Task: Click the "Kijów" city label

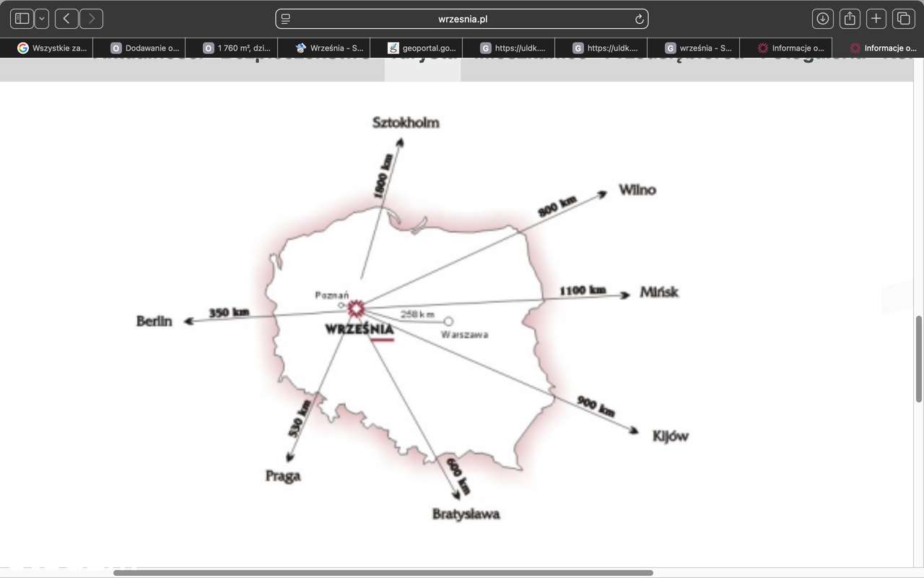Action: [671, 436]
